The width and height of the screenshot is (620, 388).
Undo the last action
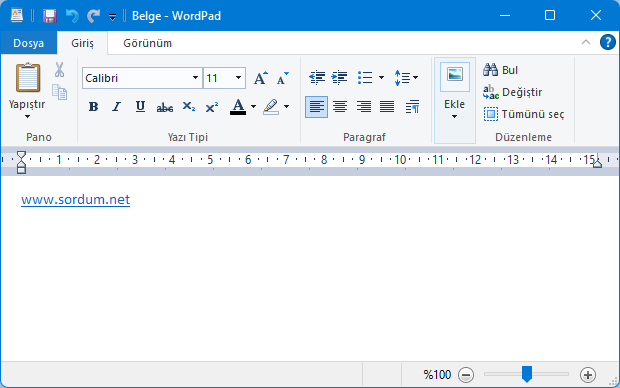[72, 16]
